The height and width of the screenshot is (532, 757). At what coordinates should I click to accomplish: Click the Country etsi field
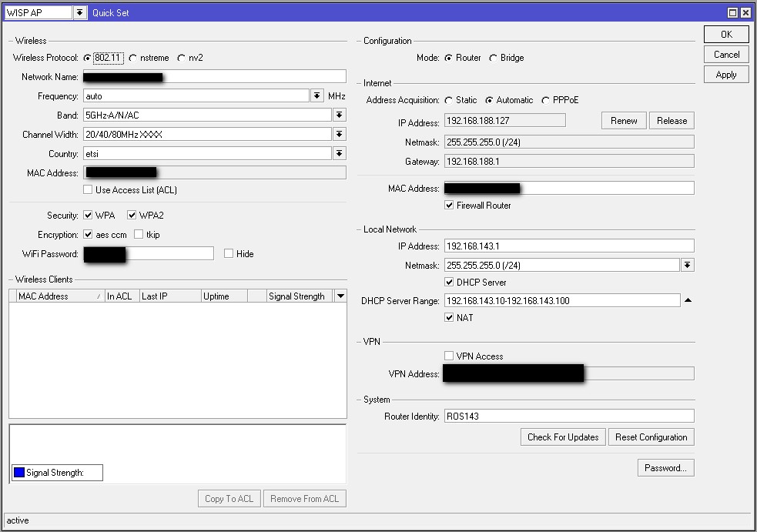point(207,153)
